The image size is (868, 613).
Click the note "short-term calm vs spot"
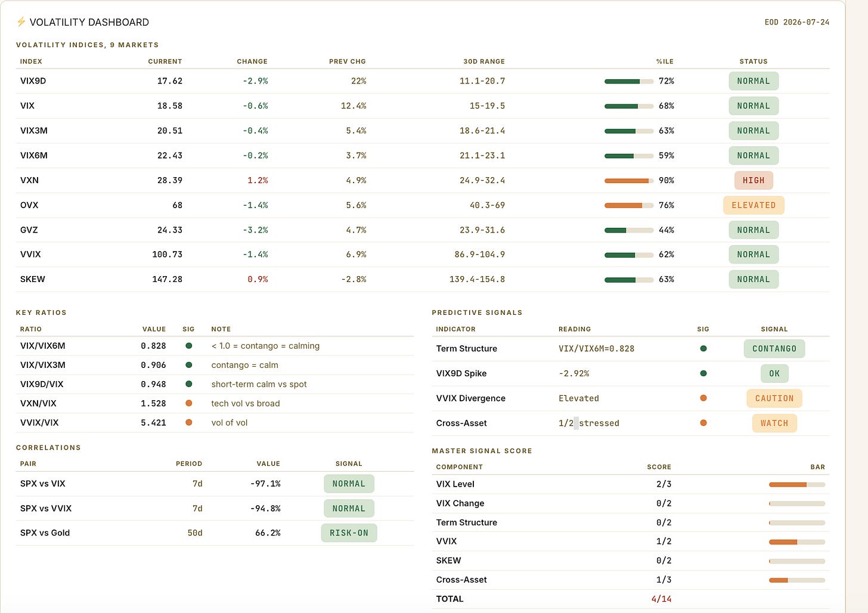[259, 385]
